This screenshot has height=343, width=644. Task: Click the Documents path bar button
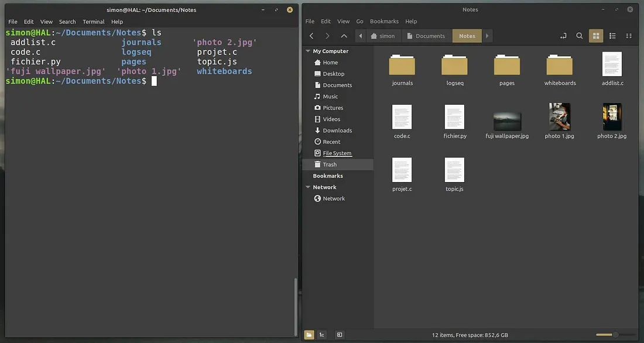tap(426, 36)
